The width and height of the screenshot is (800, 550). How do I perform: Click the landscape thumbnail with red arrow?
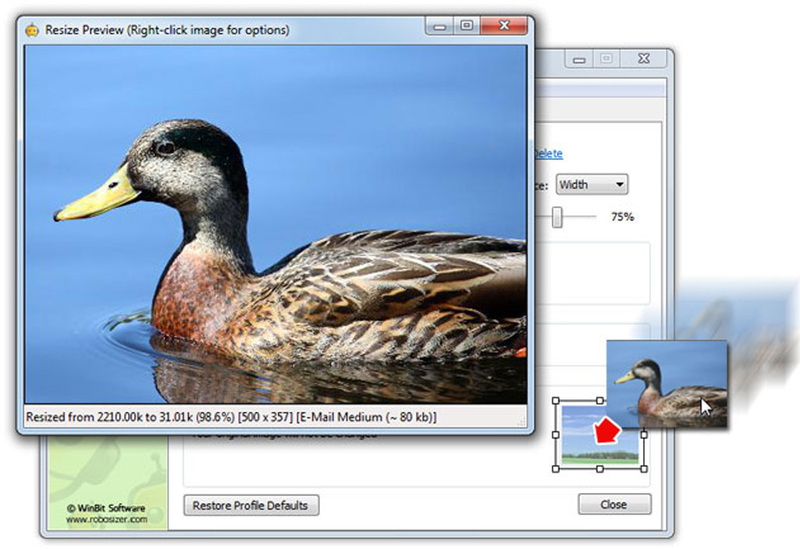[599, 435]
